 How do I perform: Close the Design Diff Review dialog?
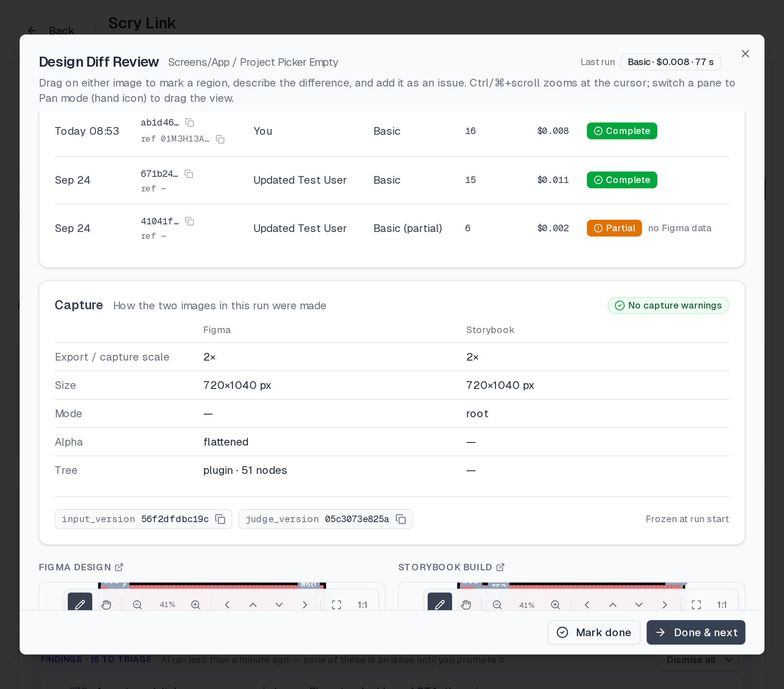pos(745,54)
